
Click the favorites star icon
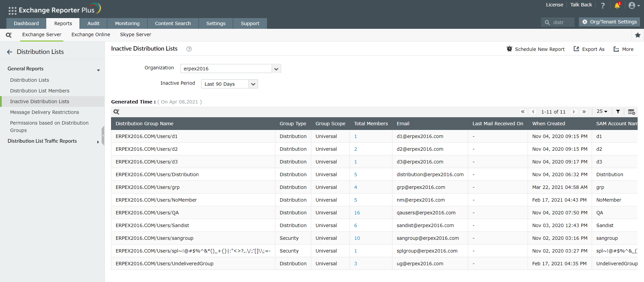(x=638, y=35)
